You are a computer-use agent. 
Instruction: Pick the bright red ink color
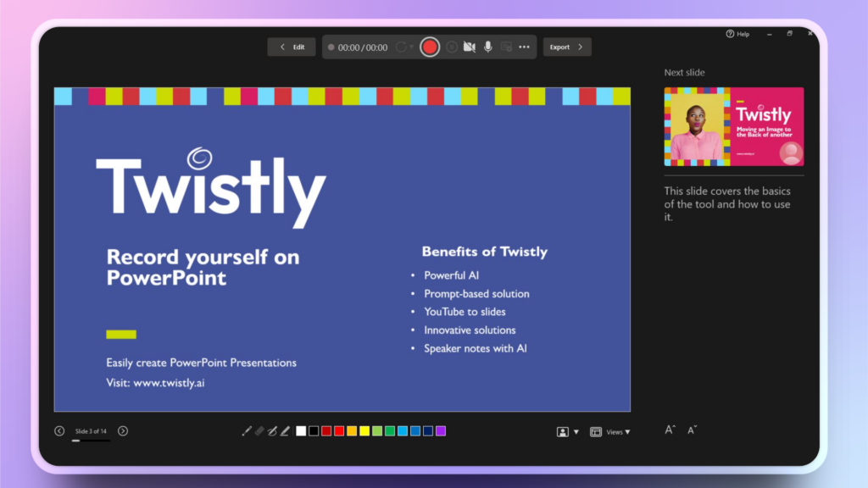pos(339,431)
